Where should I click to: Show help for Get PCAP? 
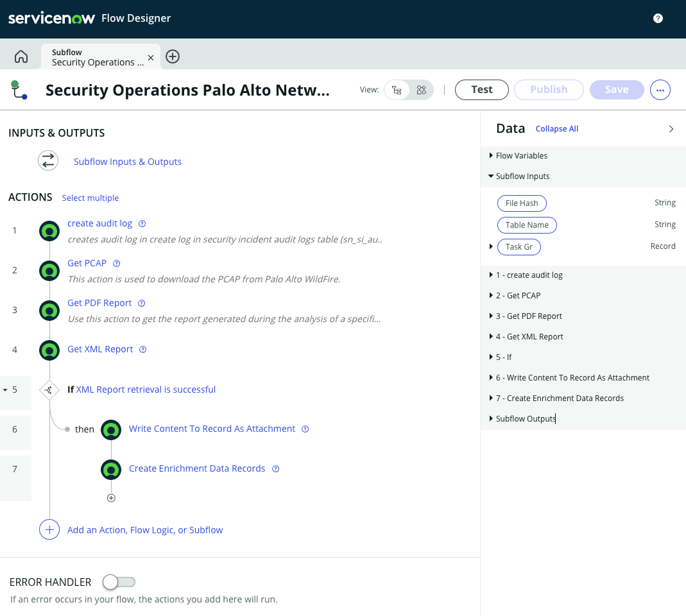pos(116,263)
